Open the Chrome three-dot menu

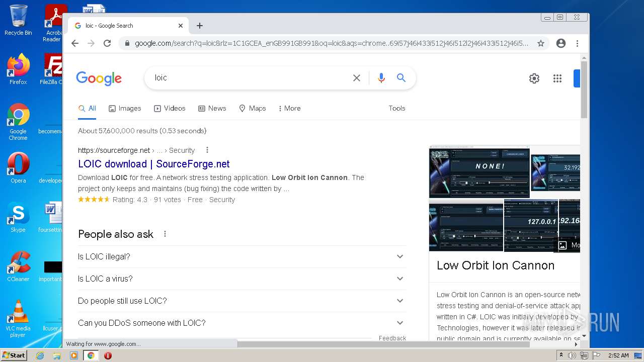[578, 43]
